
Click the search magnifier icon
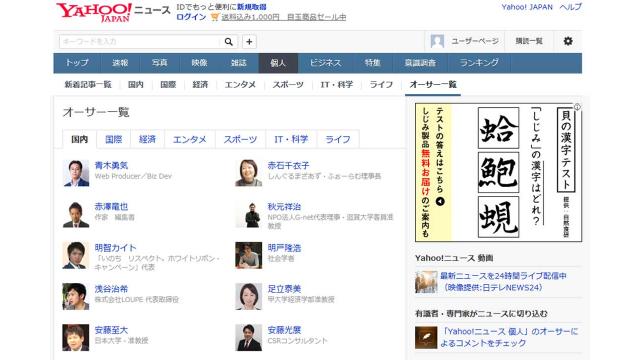[229, 42]
